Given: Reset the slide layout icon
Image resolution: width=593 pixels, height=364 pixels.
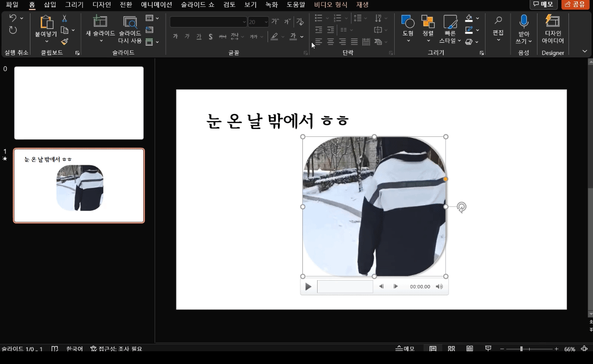Looking at the screenshot, I should click(x=149, y=30).
